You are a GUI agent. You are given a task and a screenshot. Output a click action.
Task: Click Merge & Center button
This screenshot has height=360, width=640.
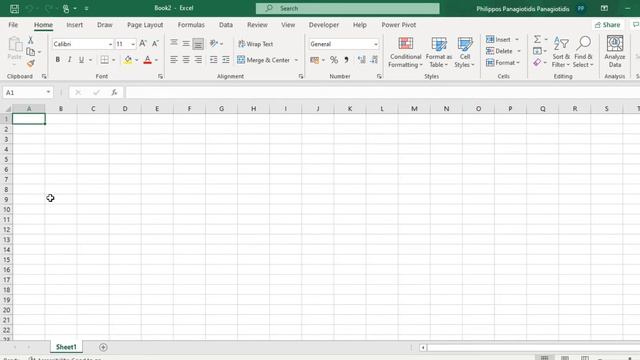coord(264,60)
